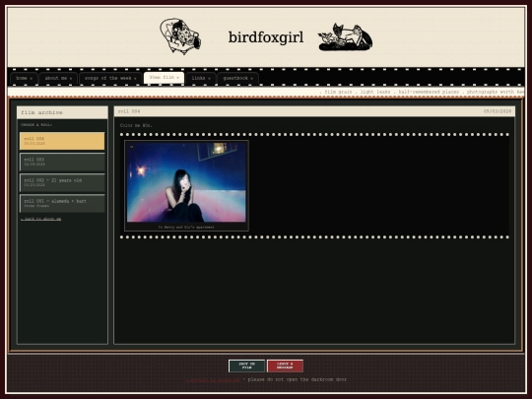
Task: Open the links tab
Action: 201,78
